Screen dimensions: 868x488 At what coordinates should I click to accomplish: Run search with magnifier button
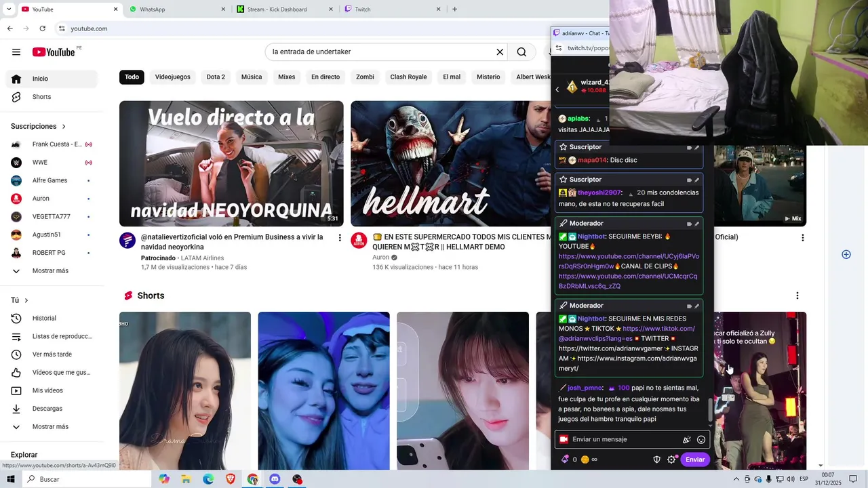tap(521, 52)
